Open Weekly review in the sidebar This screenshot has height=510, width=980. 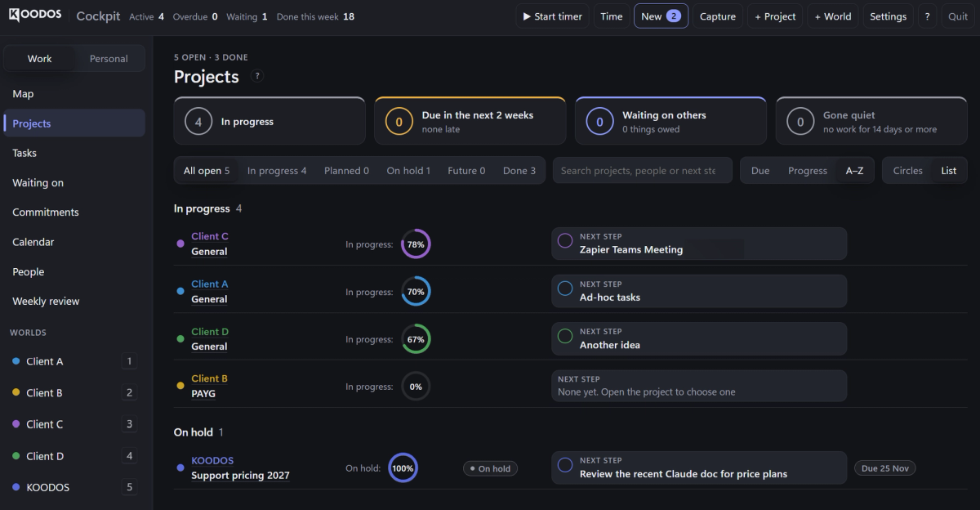click(x=74, y=302)
